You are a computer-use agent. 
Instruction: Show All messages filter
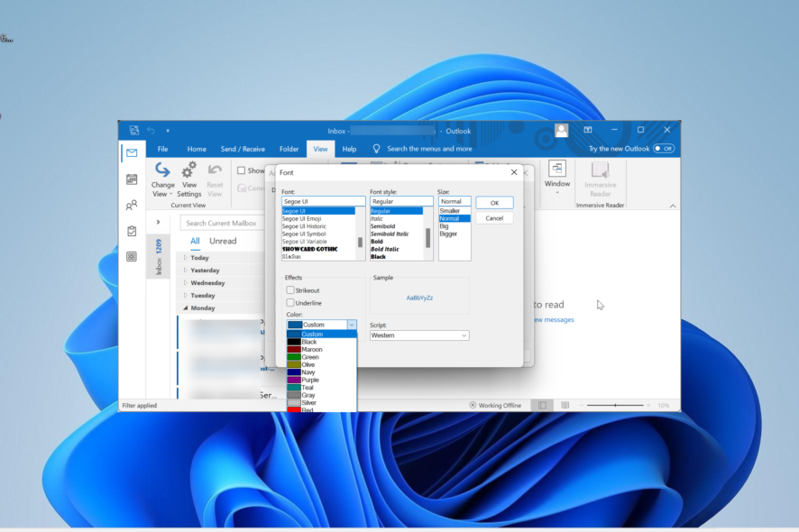[x=195, y=241]
